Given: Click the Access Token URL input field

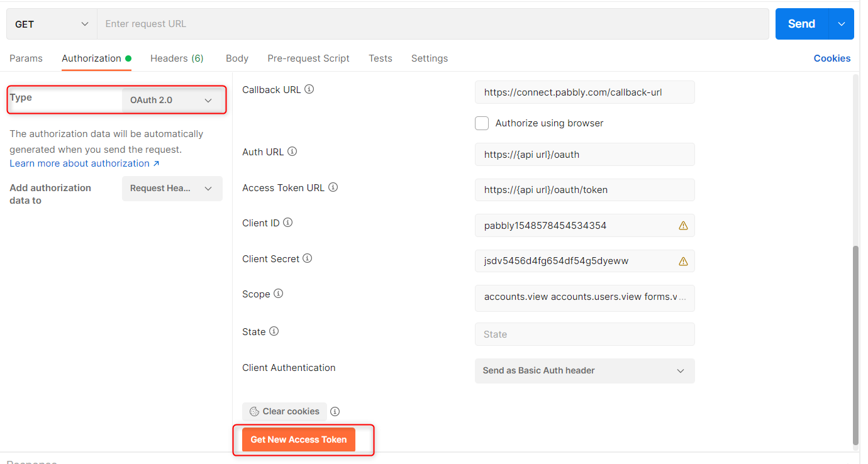Looking at the screenshot, I should click(584, 190).
